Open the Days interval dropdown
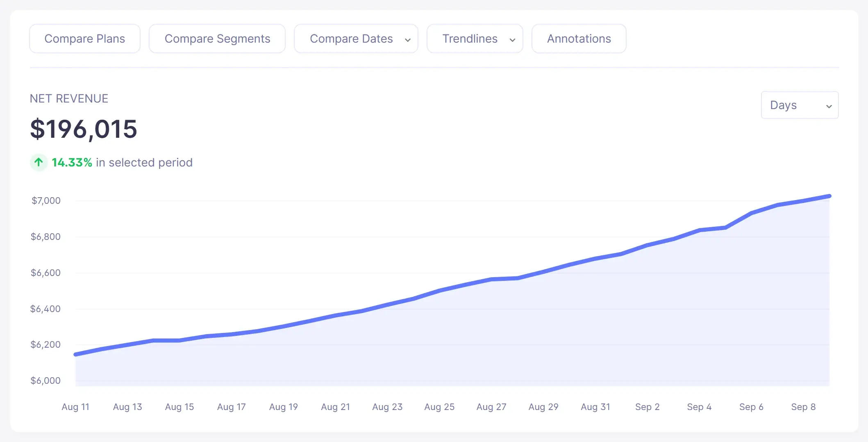This screenshot has height=442, width=868. pos(800,105)
